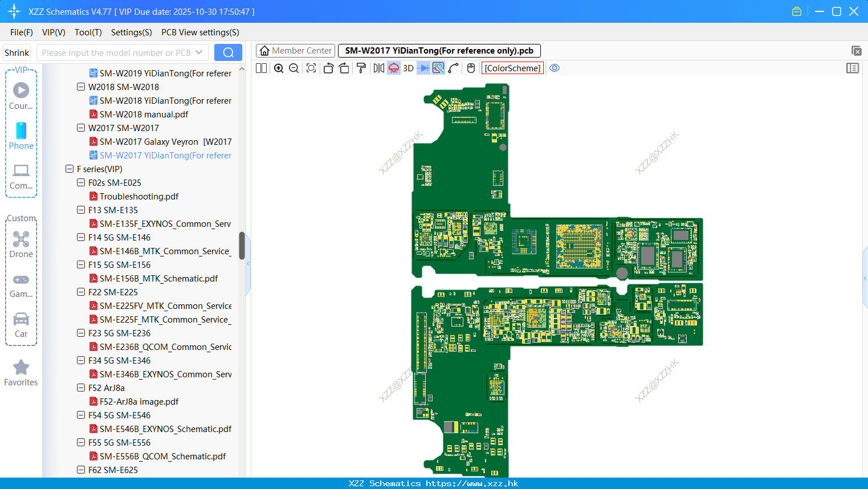Collapse the F02s SM-E025 node
This screenshot has height=489, width=868.
point(81,182)
